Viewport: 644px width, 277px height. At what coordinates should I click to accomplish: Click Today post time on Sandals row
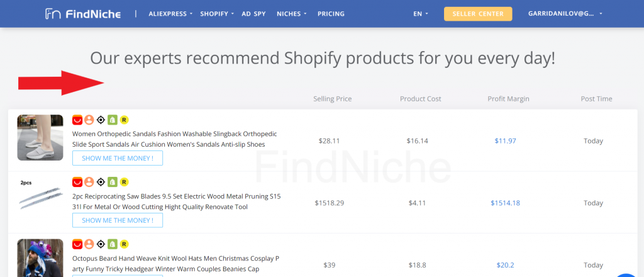pos(593,141)
